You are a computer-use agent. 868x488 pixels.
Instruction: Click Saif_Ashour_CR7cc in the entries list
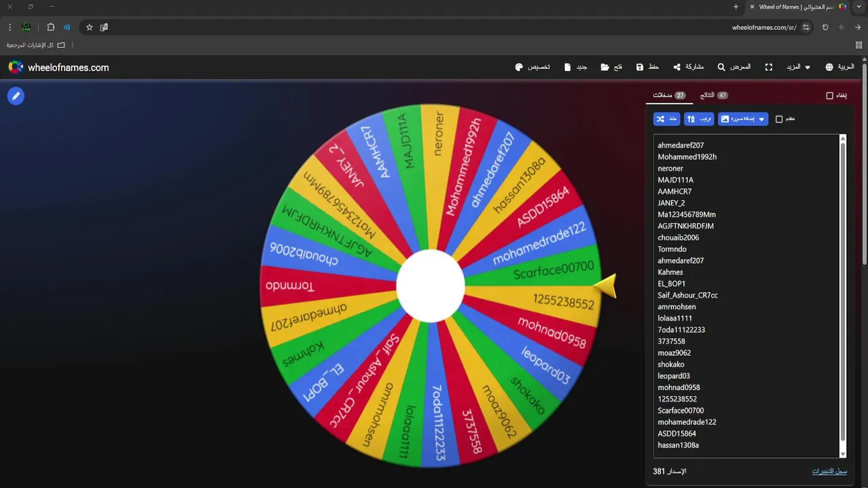pos(688,295)
